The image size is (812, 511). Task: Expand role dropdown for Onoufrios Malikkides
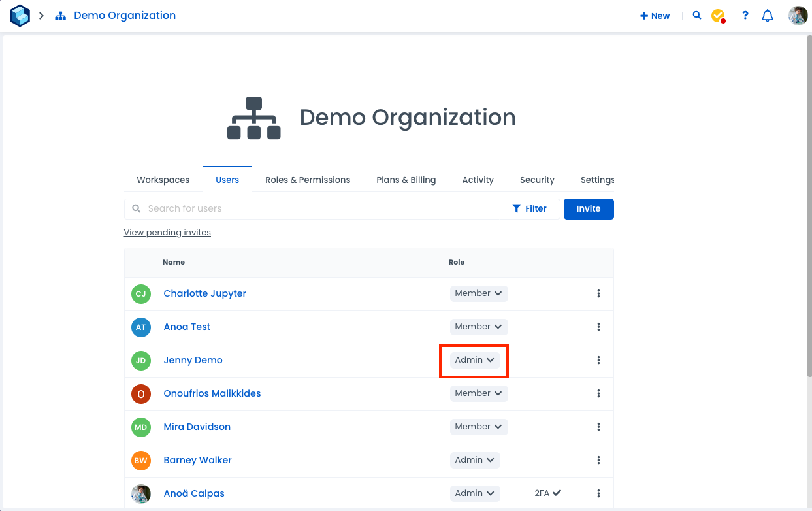pyautogui.click(x=478, y=393)
